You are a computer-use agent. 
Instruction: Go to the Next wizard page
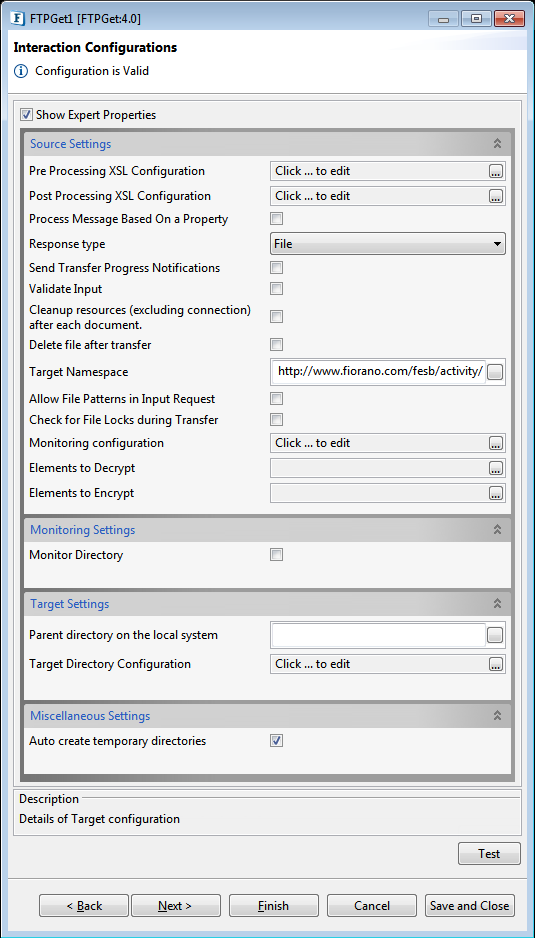click(175, 906)
